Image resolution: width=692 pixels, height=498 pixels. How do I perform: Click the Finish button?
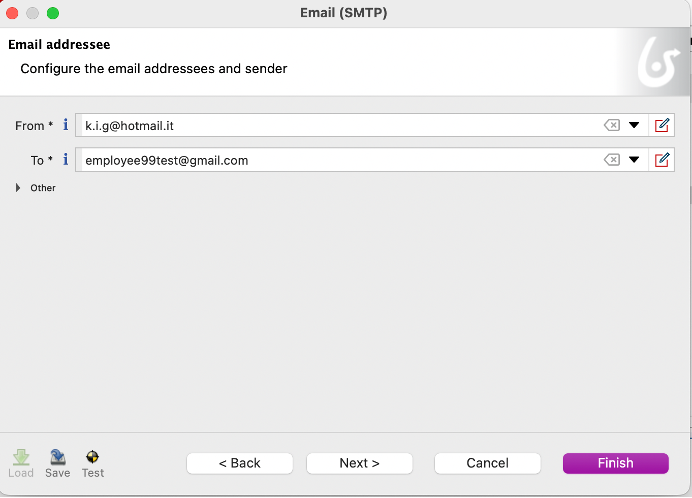(615, 463)
